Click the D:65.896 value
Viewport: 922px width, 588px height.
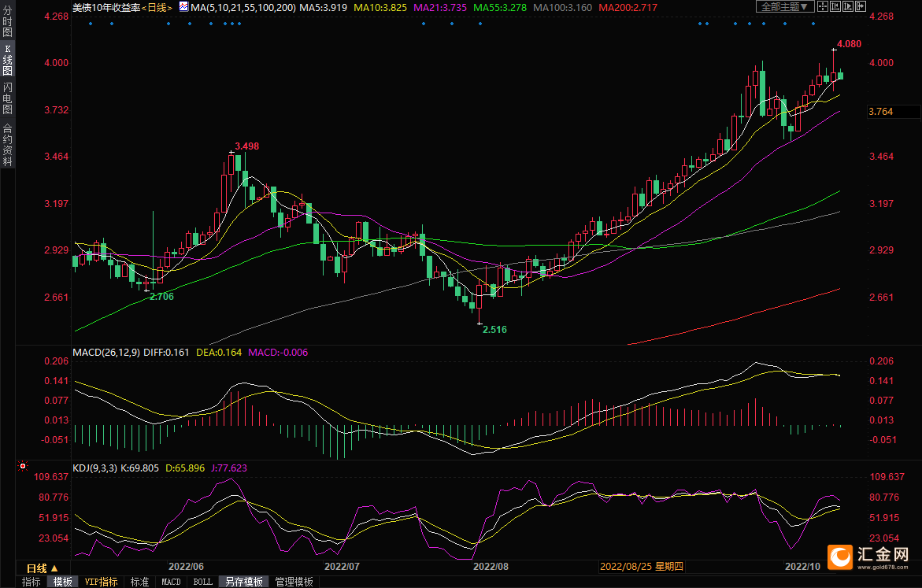(x=185, y=468)
